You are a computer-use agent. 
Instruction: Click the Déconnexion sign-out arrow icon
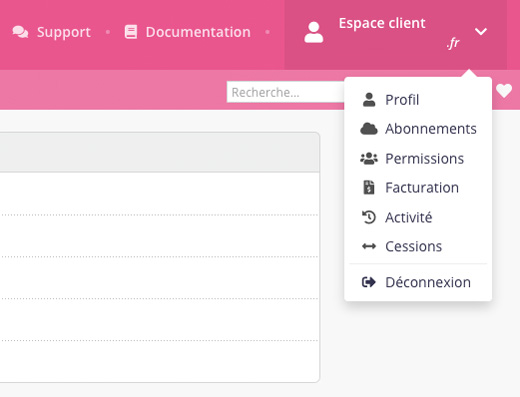(369, 282)
